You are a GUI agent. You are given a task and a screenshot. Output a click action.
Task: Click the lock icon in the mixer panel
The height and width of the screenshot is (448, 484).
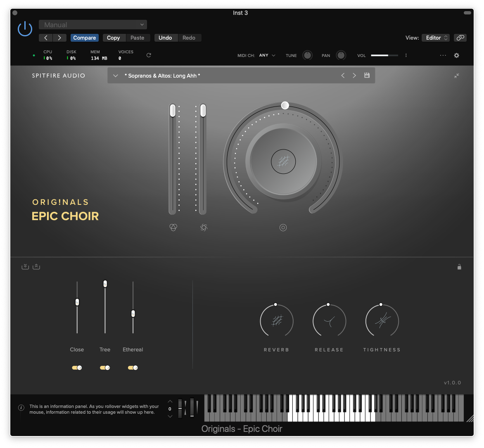click(459, 267)
